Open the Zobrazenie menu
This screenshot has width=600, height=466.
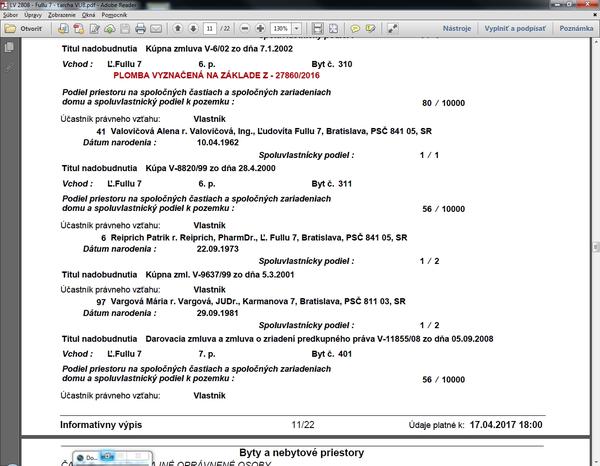click(x=63, y=17)
